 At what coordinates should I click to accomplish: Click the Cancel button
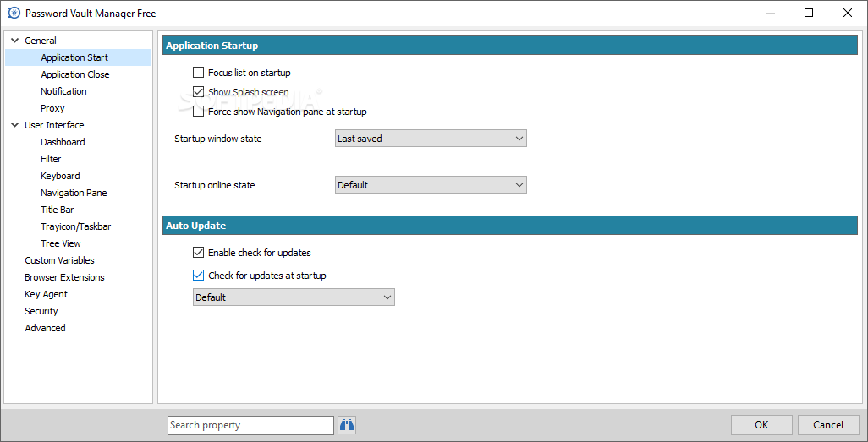[828, 425]
